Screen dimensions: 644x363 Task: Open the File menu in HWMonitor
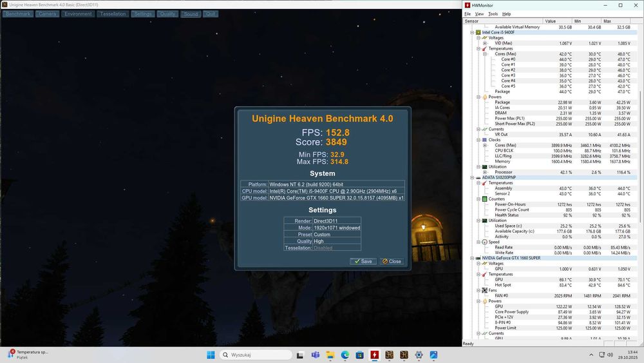point(468,14)
